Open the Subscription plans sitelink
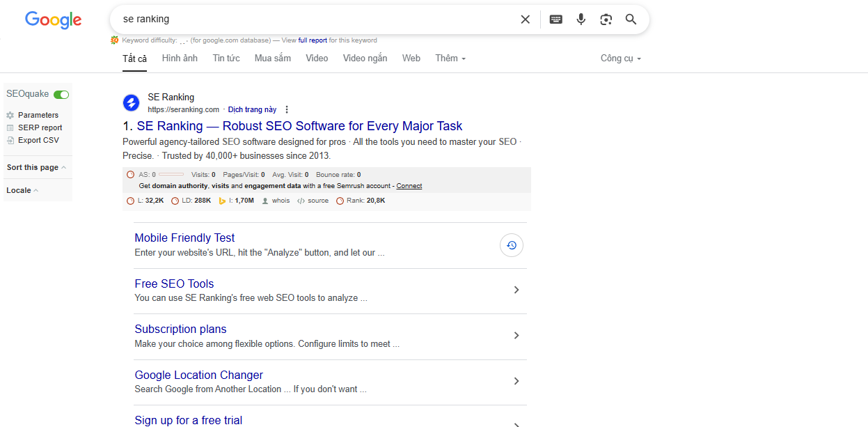Viewport: 868px width, 427px height. click(x=180, y=329)
